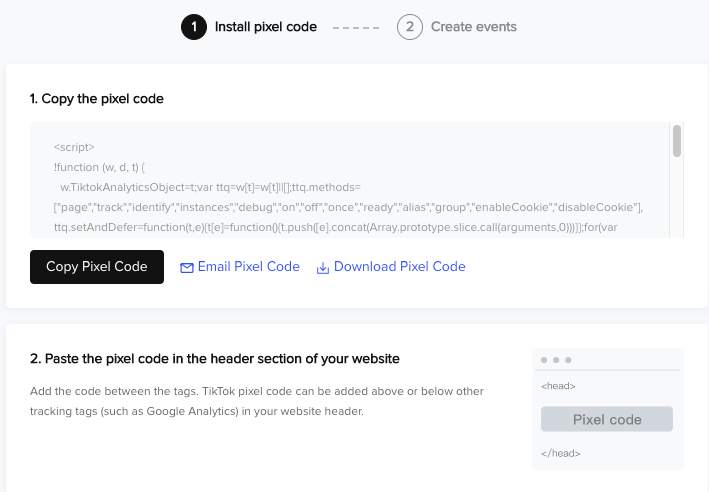Viewport: 709px width, 492px height.
Task: Click the <script> line in the code
Action: tap(74, 147)
